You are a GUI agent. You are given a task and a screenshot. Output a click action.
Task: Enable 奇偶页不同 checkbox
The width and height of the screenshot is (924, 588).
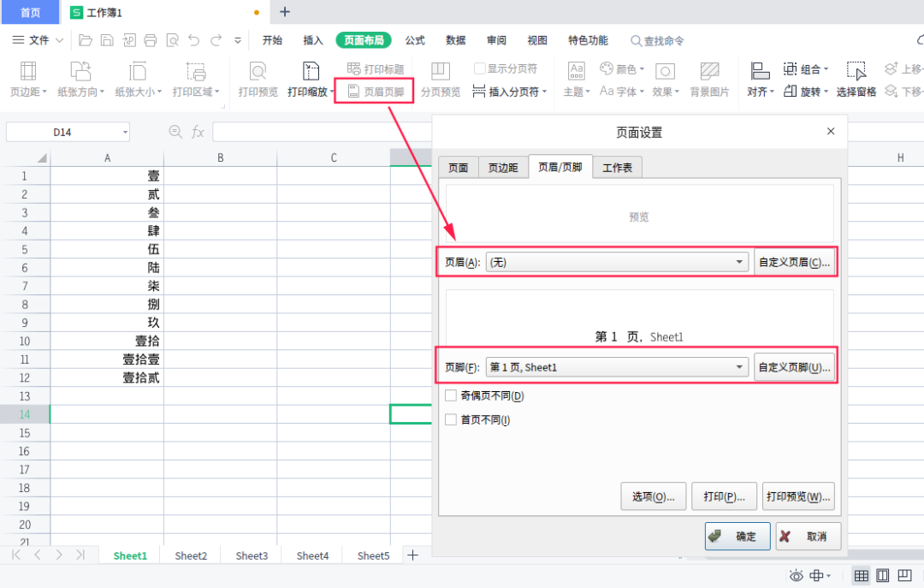451,395
